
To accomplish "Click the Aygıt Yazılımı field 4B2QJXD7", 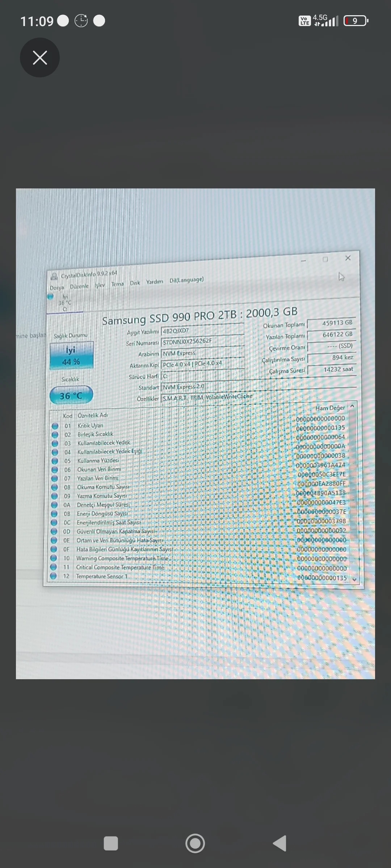I will tap(203, 330).
